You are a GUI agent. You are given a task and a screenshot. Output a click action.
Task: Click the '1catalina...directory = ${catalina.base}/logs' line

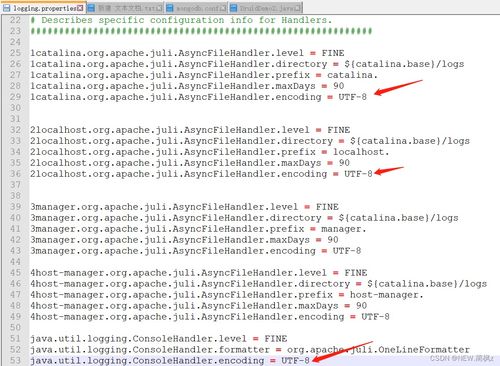coord(247,64)
